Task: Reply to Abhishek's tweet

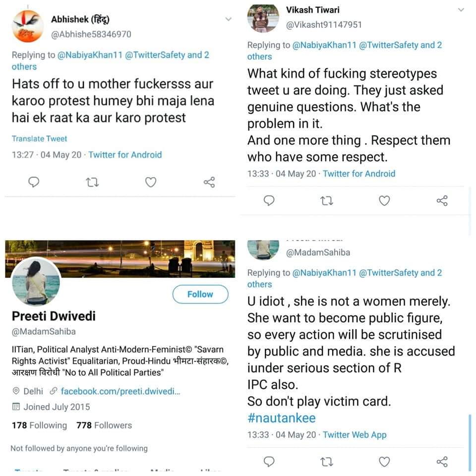Action: (34, 182)
